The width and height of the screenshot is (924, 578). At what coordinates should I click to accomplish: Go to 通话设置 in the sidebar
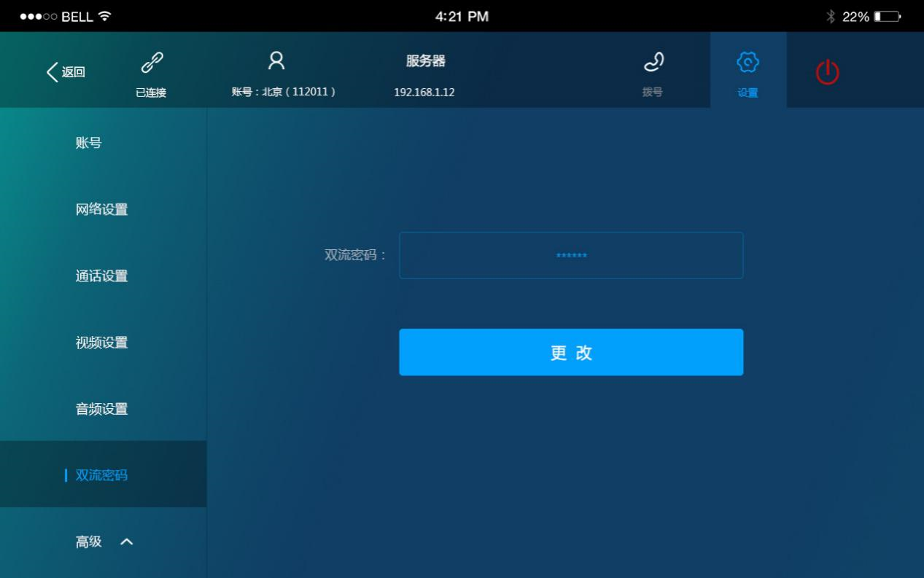pyautogui.click(x=101, y=276)
